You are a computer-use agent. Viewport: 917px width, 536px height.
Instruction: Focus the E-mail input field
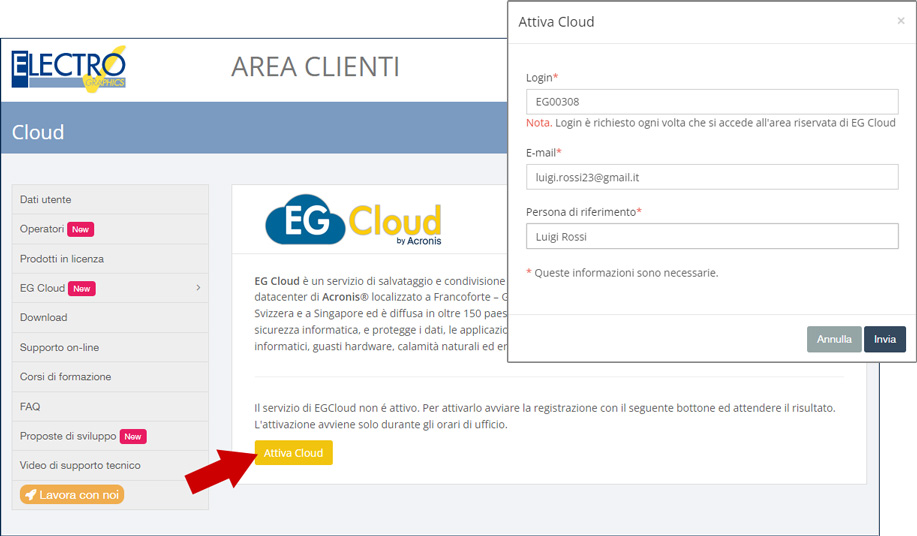712,177
